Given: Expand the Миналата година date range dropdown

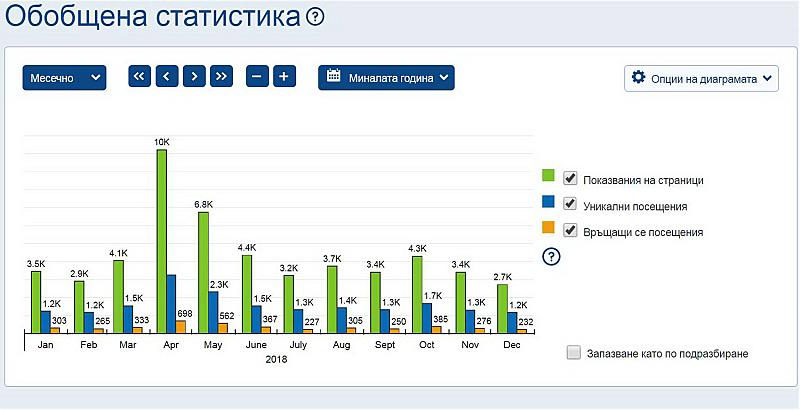Looking at the screenshot, I should (x=386, y=77).
